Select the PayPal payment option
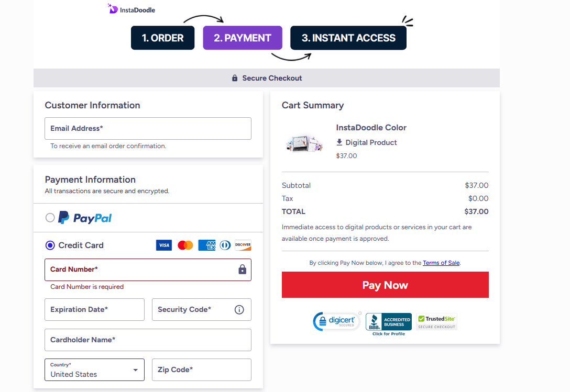Viewport: 570px width, 392px height. point(50,218)
